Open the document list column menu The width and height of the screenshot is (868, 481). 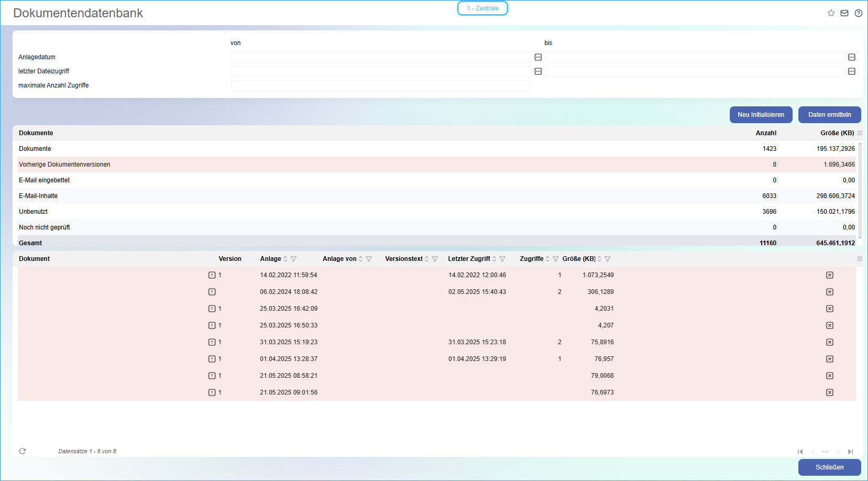(x=860, y=259)
